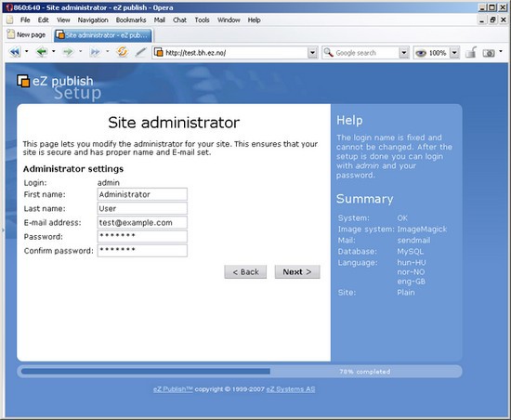This screenshot has width=511, height=420.
Task: Click the eye view icon beside zoom
Action: 421,53
